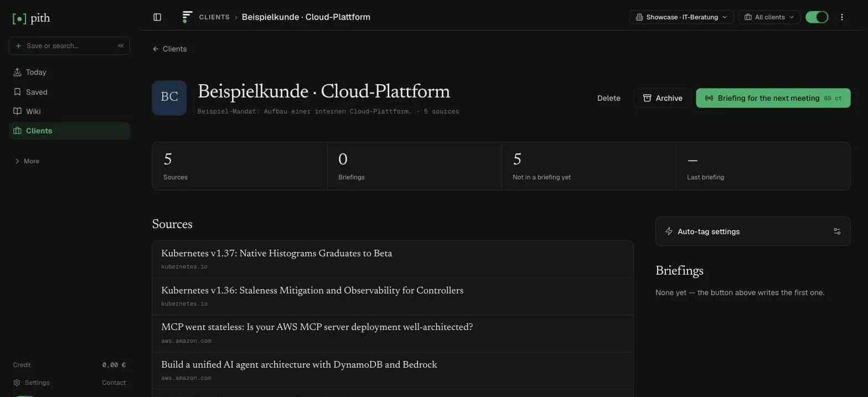Open the Showcase · IT-Beratung dropdown

pos(681,17)
